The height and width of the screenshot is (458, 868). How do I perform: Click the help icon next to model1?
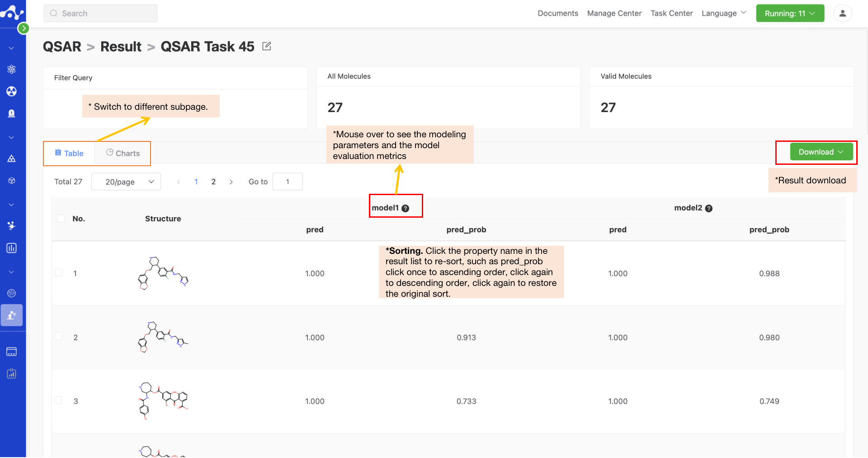[406, 208]
